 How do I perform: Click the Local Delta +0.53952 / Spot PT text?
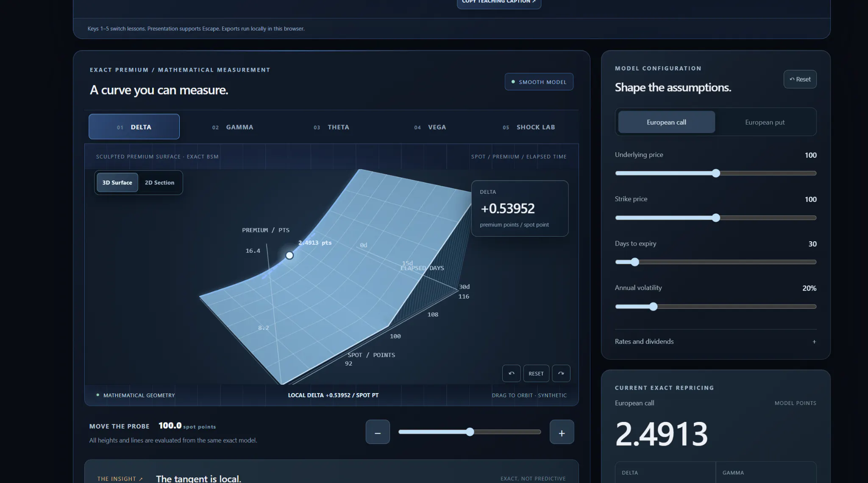(333, 395)
